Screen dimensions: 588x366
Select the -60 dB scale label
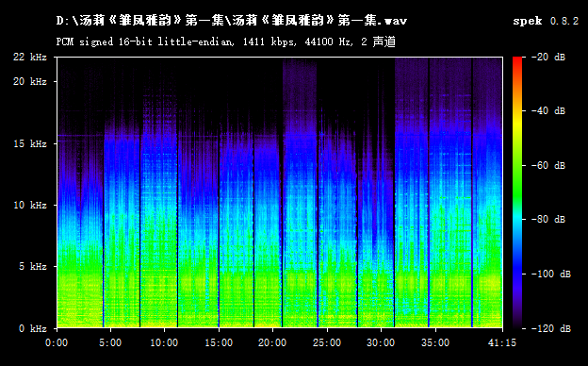click(x=548, y=165)
